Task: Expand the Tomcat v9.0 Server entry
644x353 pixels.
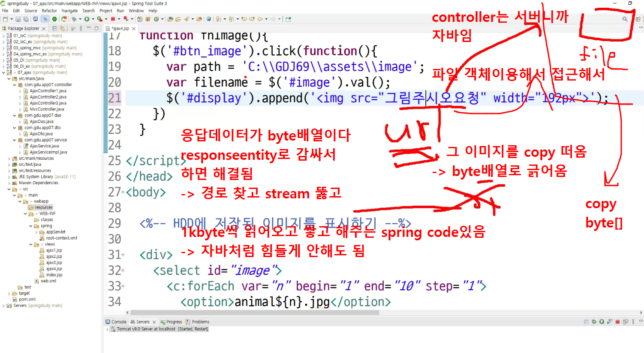Action: [107, 329]
